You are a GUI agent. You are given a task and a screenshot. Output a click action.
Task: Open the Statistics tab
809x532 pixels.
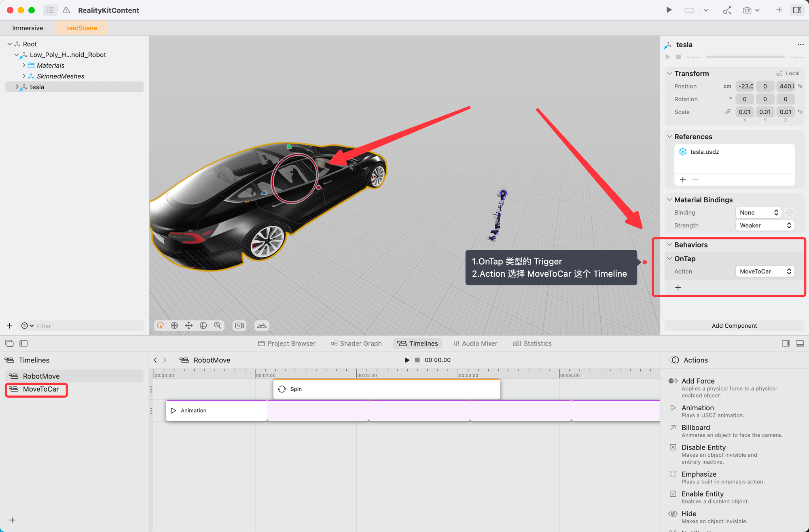(x=532, y=343)
